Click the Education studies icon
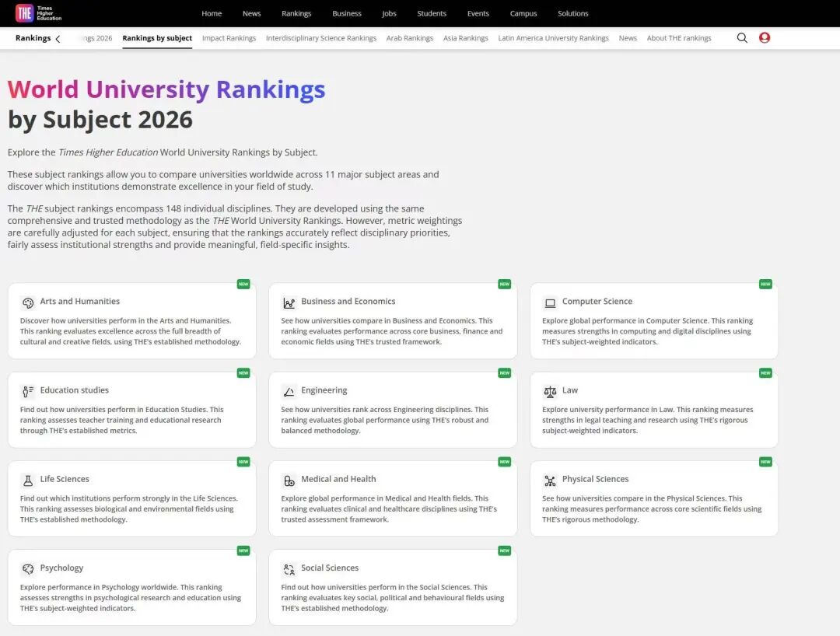This screenshot has height=636, width=840. 30,389
